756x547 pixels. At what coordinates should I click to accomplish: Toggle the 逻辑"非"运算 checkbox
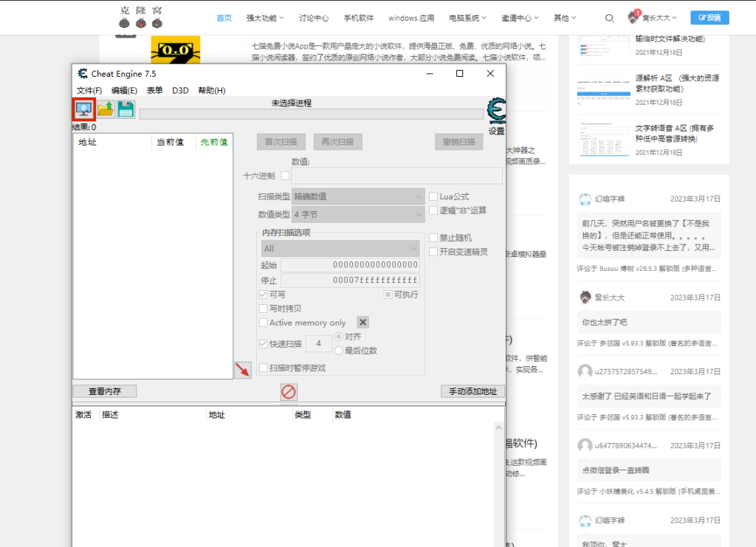(433, 210)
